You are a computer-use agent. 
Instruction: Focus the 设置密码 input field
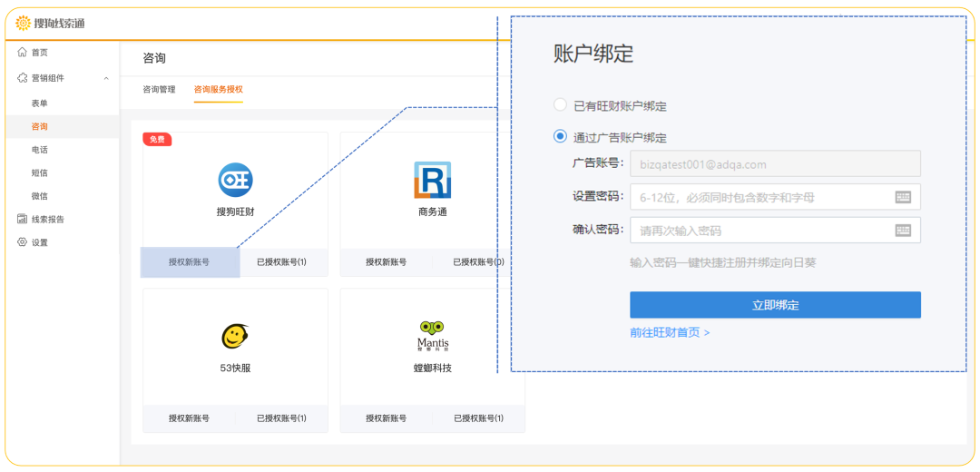[775, 197]
